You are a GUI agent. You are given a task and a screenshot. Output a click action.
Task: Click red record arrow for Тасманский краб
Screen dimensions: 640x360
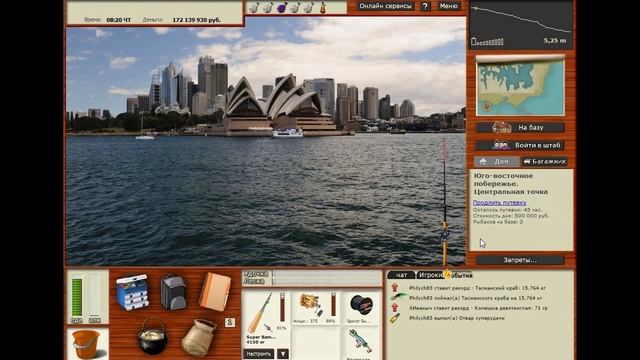point(395,287)
